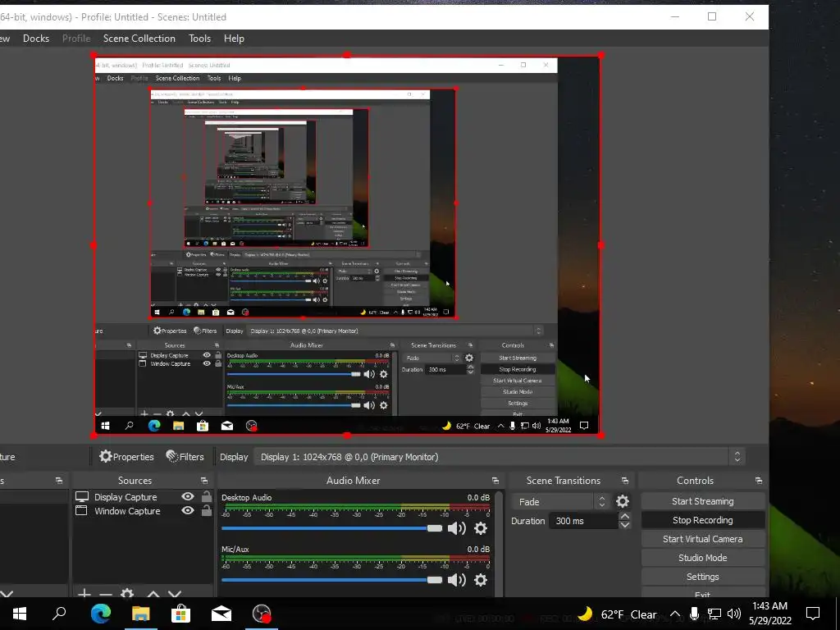Lock the Display Capture source
The height and width of the screenshot is (630, 840).
click(206, 496)
